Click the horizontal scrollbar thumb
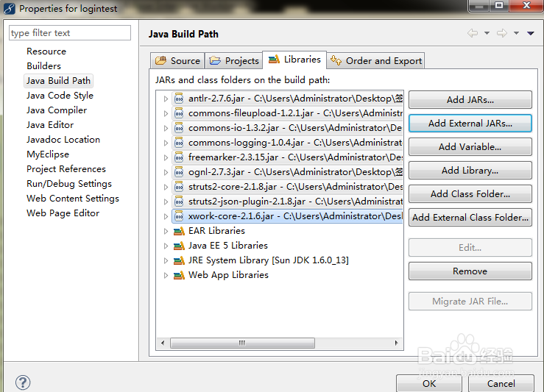 point(242,343)
